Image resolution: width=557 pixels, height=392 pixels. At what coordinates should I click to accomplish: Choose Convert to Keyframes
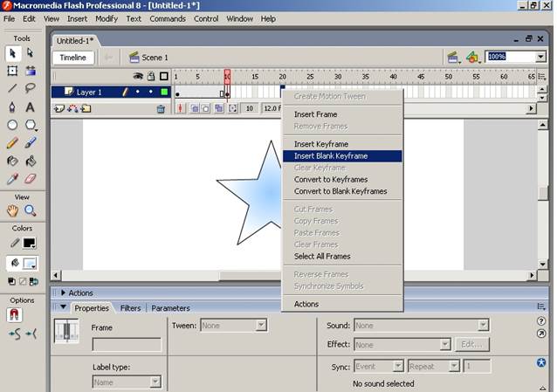tap(342, 180)
